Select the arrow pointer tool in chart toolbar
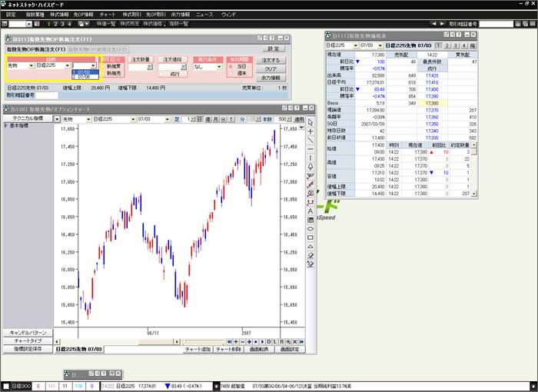The height and width of the screenshot is (392, 538). tap(311, 122)
